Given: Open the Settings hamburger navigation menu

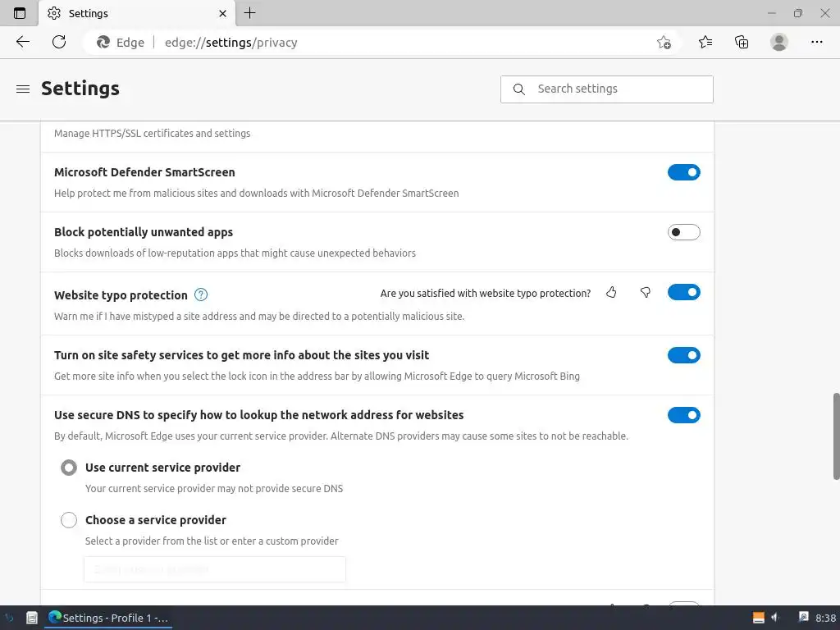Looking at the screenshot, I should tap(23, 89).
